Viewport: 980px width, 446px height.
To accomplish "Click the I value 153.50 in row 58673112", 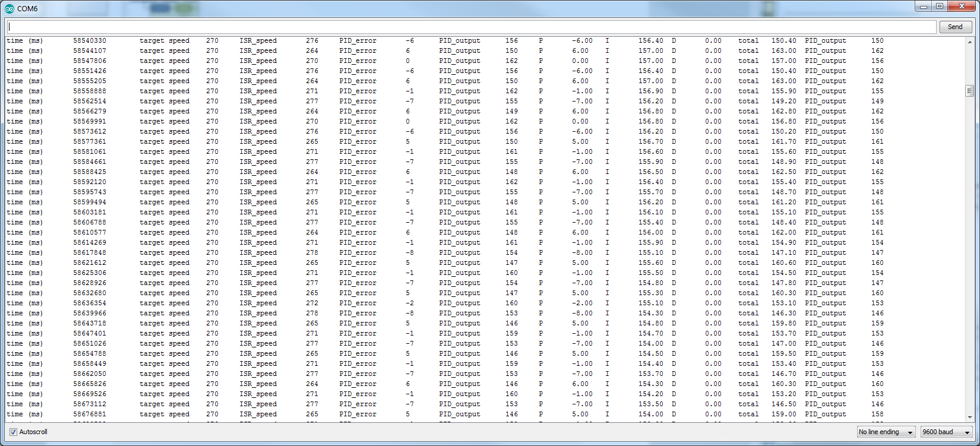I will [x=651, y=404].
